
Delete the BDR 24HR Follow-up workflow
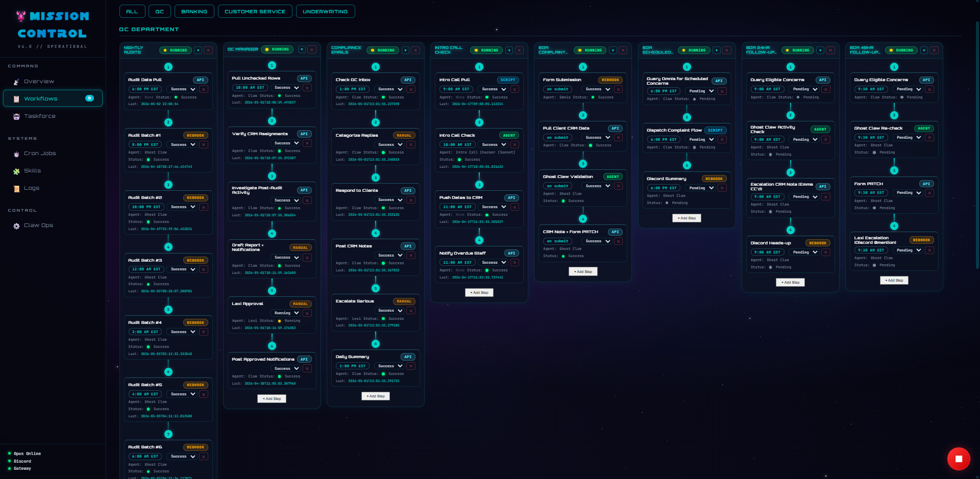click(x=830, y=51)
